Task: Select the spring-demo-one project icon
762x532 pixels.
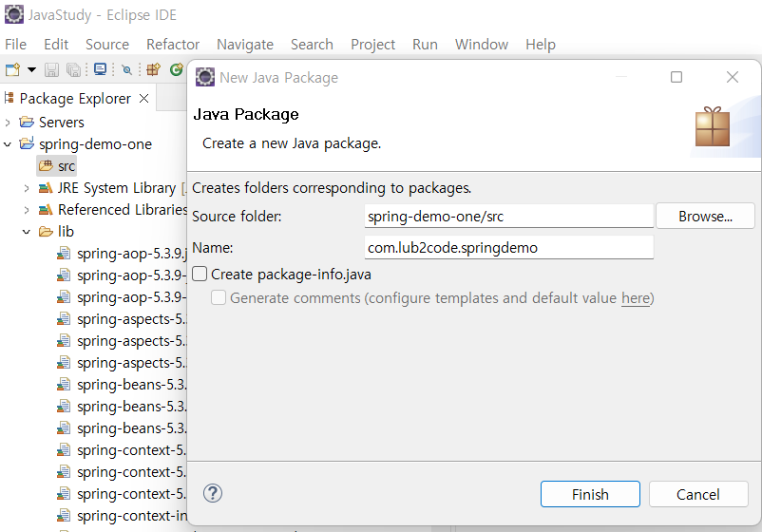Action: (27, 143)
